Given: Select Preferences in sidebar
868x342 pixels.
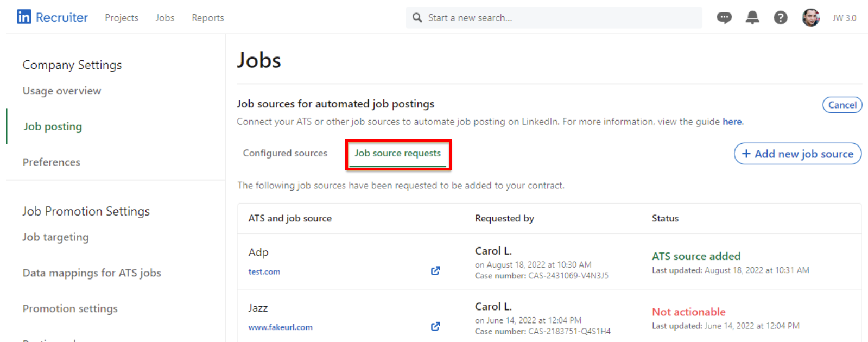Looking at the screenshot, I should 52,162.
